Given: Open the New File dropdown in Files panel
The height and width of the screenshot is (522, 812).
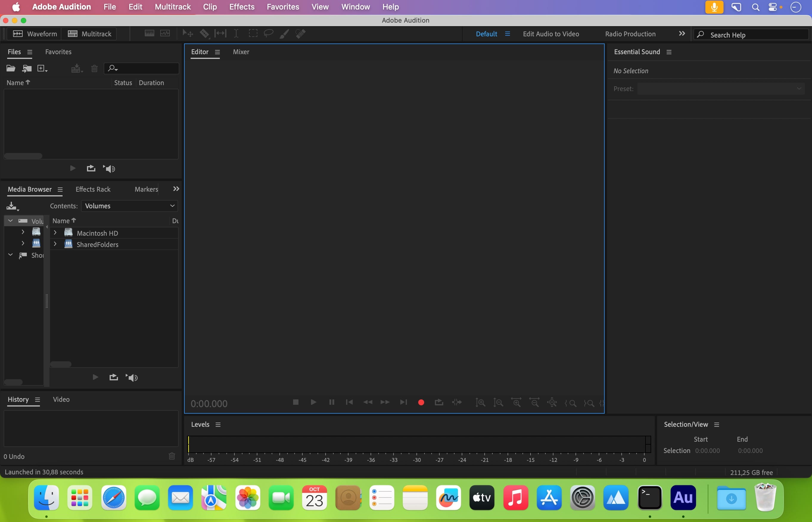Looking at the screenshot, I should [x=42, y=68].
